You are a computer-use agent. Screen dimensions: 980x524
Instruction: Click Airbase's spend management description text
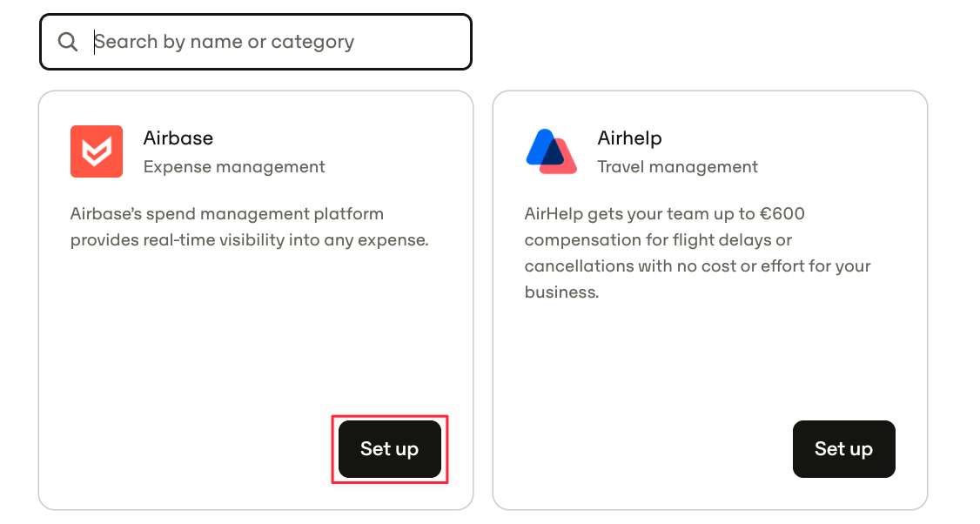tap(250, 227)
